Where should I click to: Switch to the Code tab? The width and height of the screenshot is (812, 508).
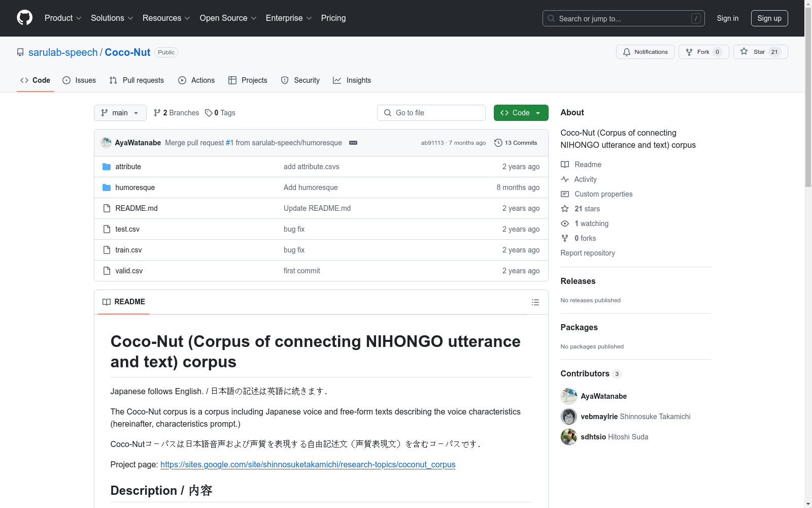35,80
